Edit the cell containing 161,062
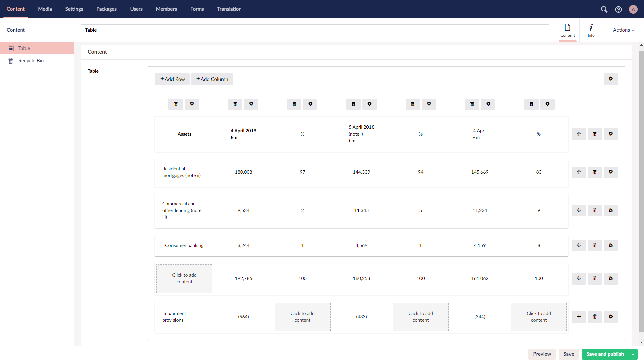The image size is (644, 362). [480, 278]
